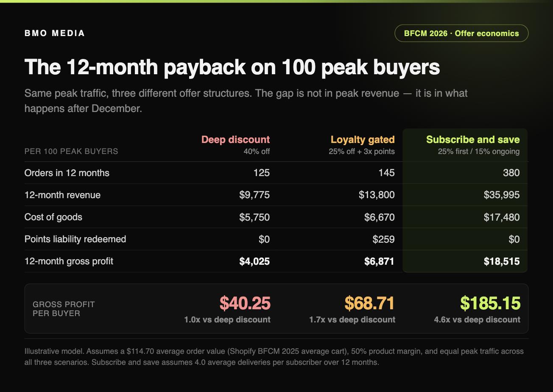The height and width of the screenshot is (392, 553).
Task: Click the Subscribe and save column header
Action: pyautogui.click(x=473, y=140)
